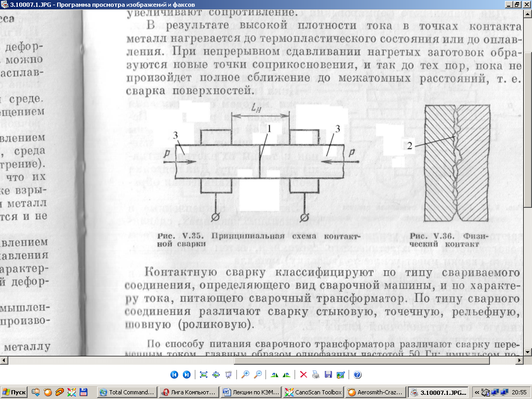Print the image using the printer icon
Image resolution: width=532 pixels, height=399 pixels.
point(316,375)
